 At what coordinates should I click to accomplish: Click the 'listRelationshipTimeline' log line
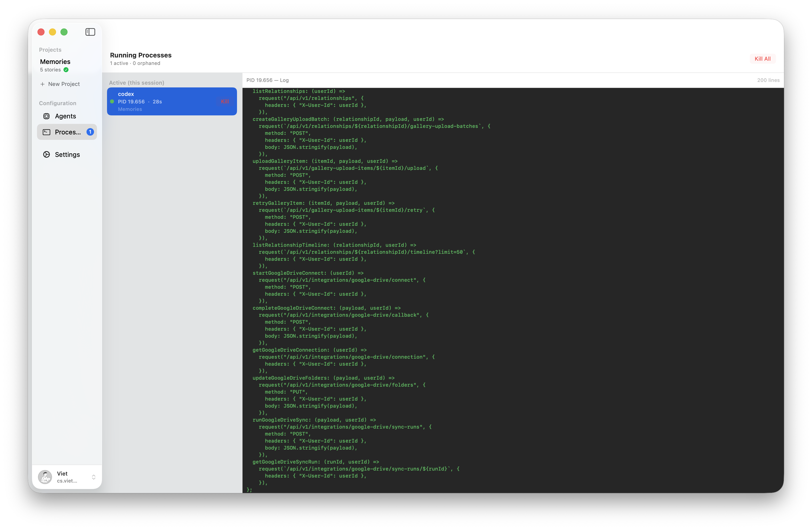click(x=334, y=245)
